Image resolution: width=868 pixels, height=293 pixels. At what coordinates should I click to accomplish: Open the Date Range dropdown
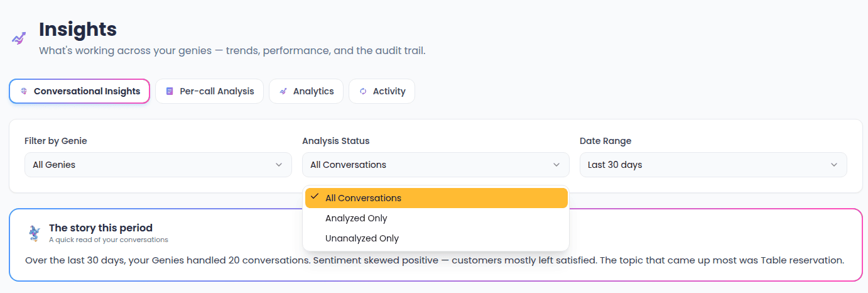click(x=713, y=165)
